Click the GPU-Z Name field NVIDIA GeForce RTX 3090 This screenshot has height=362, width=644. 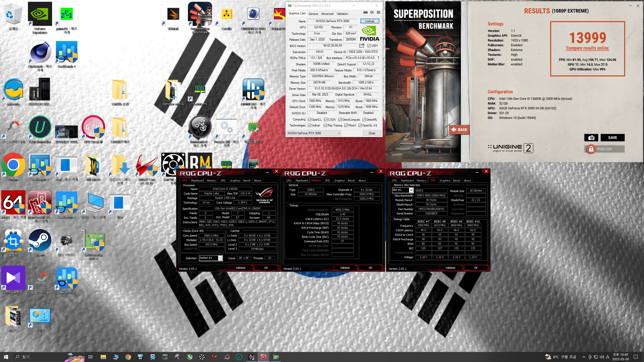click(332, 21)
